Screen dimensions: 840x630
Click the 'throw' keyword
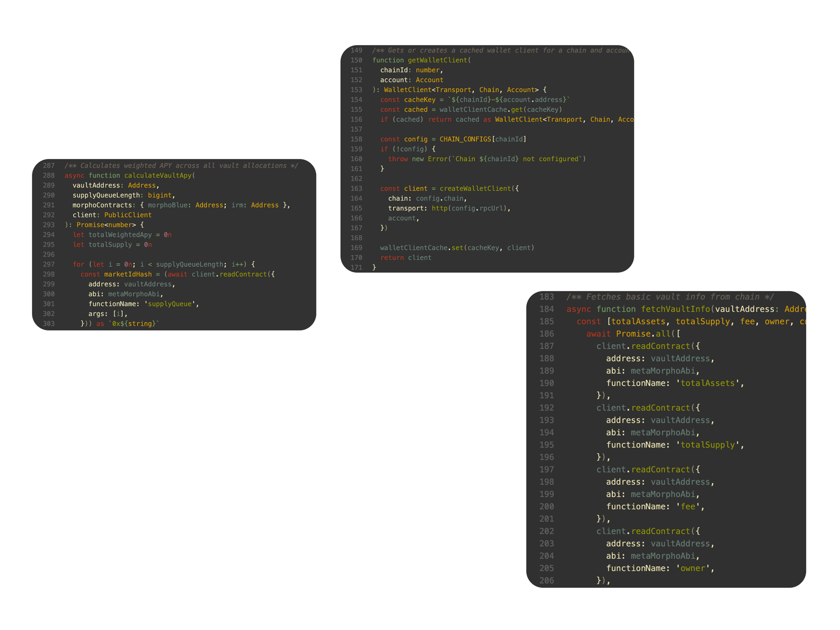tap(398, 159)
